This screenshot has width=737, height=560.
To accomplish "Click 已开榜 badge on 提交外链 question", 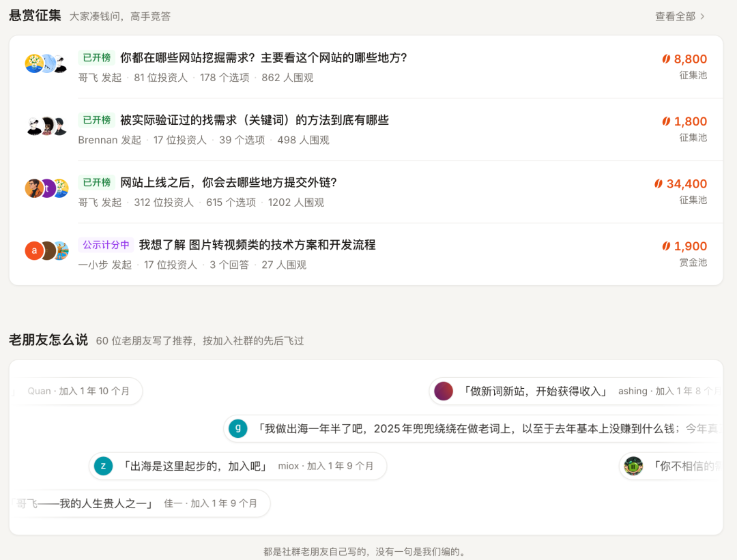I will [96, 182].
